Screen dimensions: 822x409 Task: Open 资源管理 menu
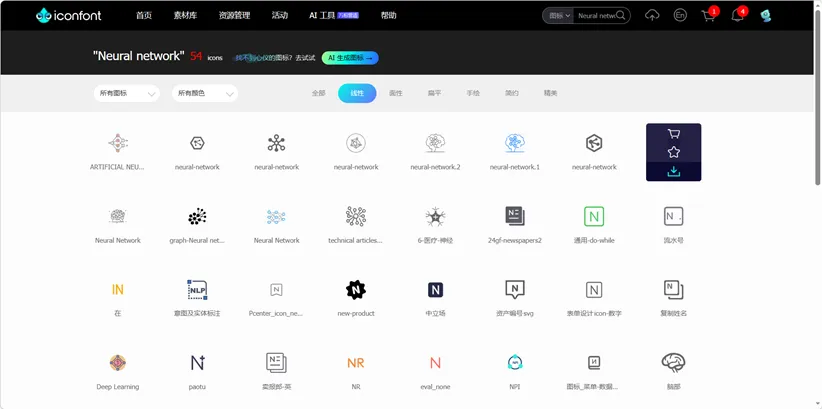click(234, 15)
